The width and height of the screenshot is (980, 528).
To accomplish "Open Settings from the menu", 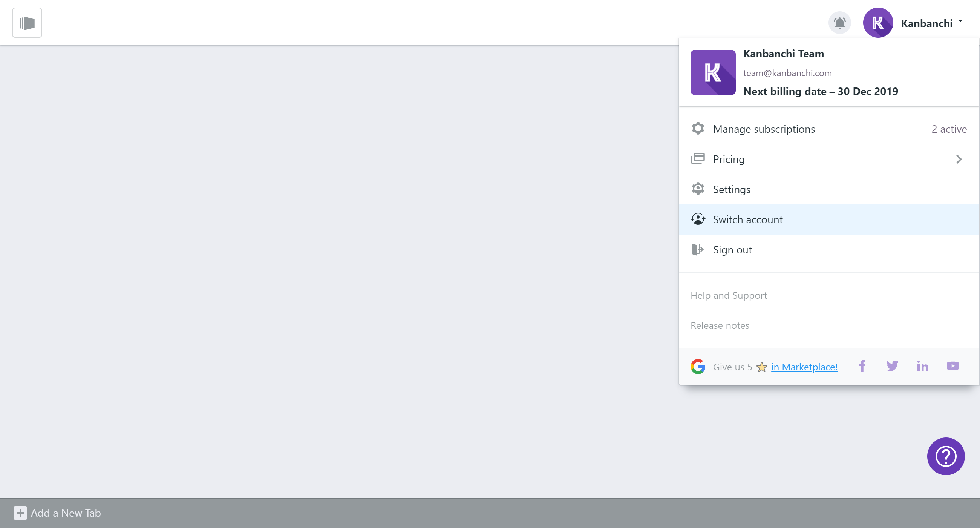I will point(828,189).
